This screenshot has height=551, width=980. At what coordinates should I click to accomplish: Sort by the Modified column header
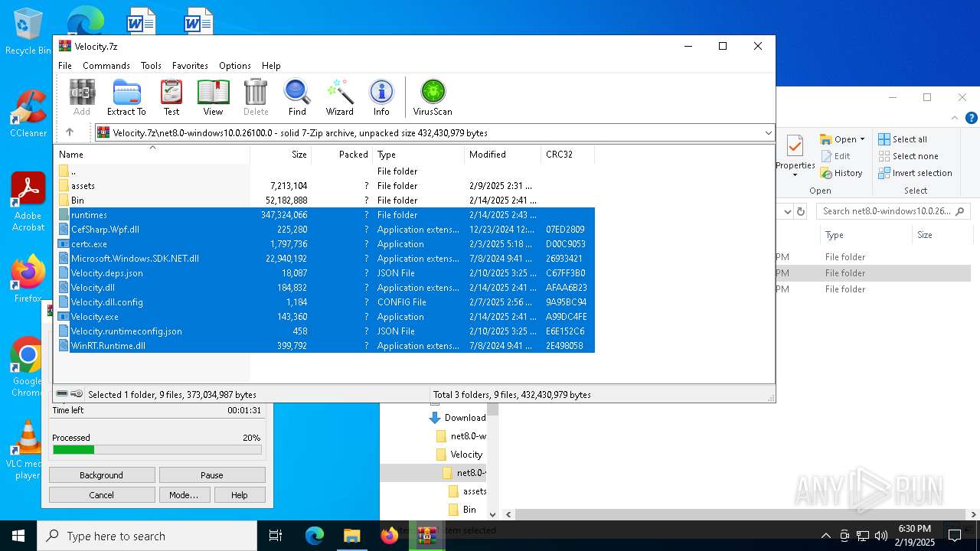(502, 155)
